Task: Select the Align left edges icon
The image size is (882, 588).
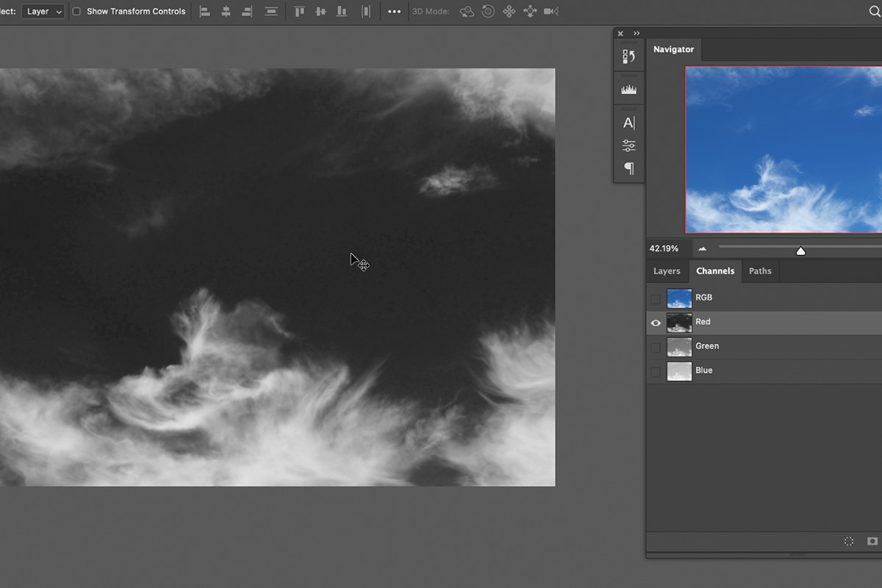Action: tap(205, 11)
